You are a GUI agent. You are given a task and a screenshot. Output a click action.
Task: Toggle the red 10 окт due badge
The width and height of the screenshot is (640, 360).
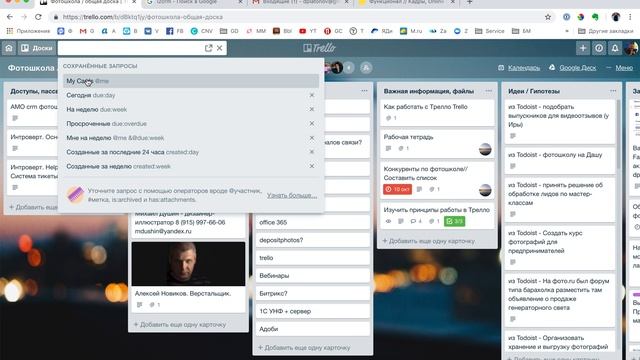point(398,189)
